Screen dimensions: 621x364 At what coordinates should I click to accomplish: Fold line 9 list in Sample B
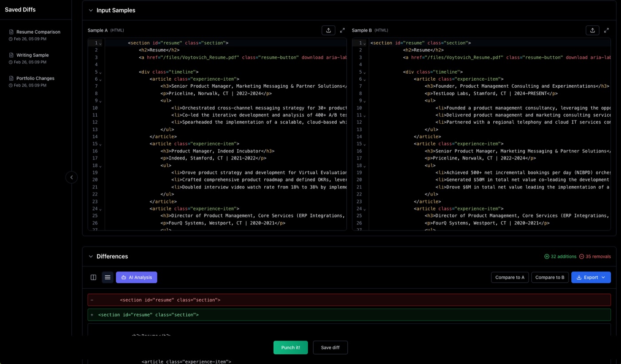(365, 101)
